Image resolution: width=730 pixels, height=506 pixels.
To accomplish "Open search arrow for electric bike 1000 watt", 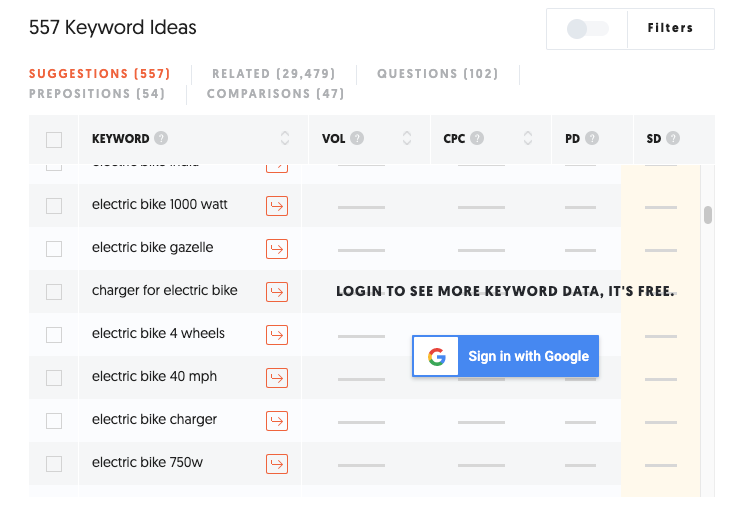I will 277,205.
